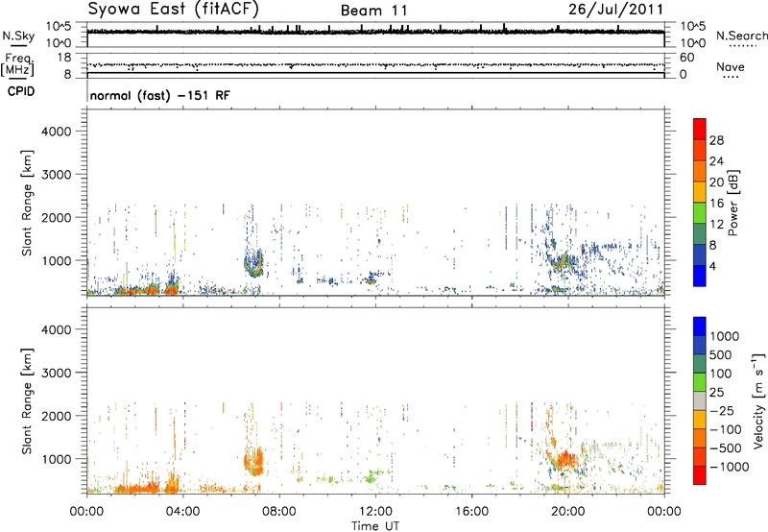Click the "-1000" label on Velocity colorbar
The height and width of the screenshot is (532, 768).
pyautogui.click(x=729, y=467)
